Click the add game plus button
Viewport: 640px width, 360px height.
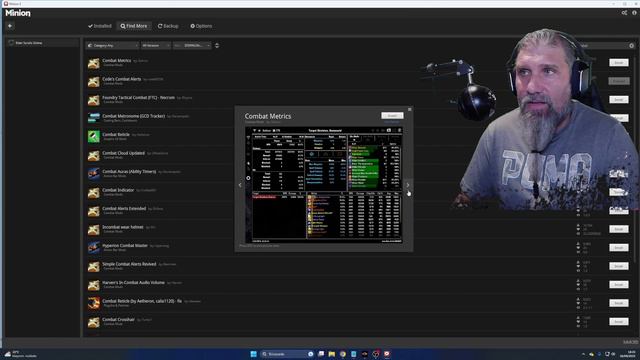click(10, 26)
